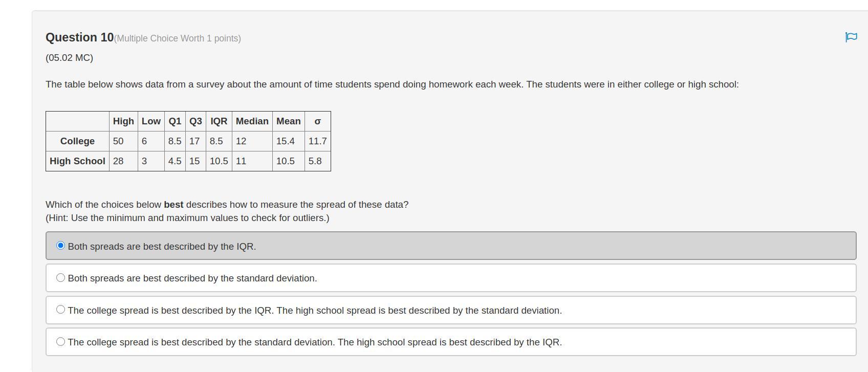Click the 'Multiple Choice Worth 1 points' text
The height and width of the screenshot is (372, 868).
[x=178, y=38]
